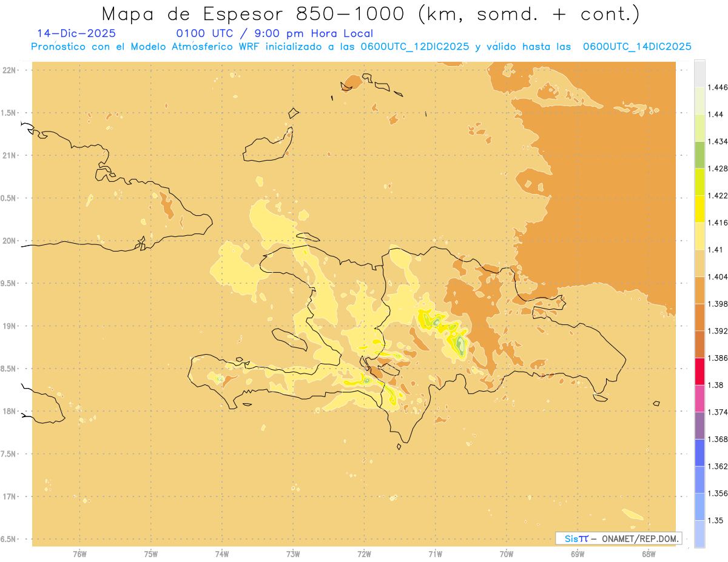Click the legend value "1.35"
This screenshot has width=728, height=562.
coord(716,521)
